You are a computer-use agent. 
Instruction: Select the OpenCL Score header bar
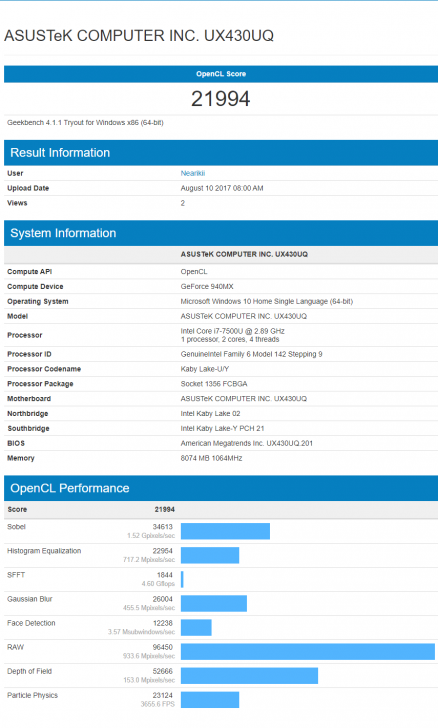click(x=221, y=74)
